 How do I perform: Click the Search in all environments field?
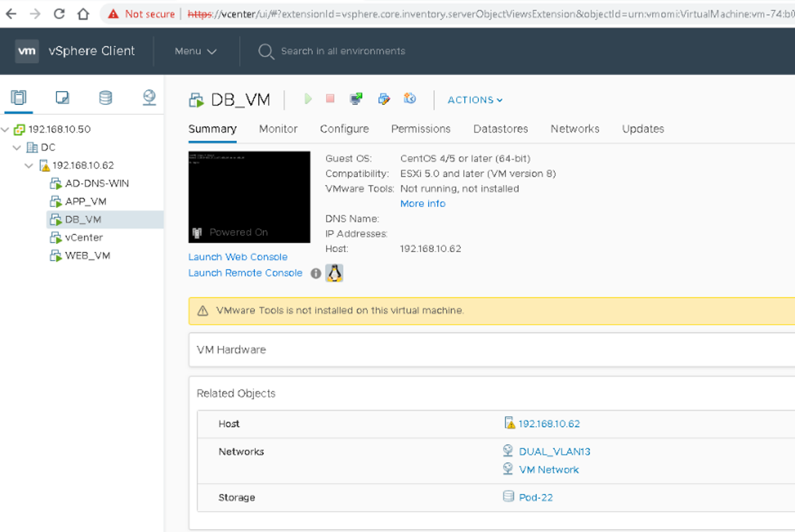click(x=343, y=51)
